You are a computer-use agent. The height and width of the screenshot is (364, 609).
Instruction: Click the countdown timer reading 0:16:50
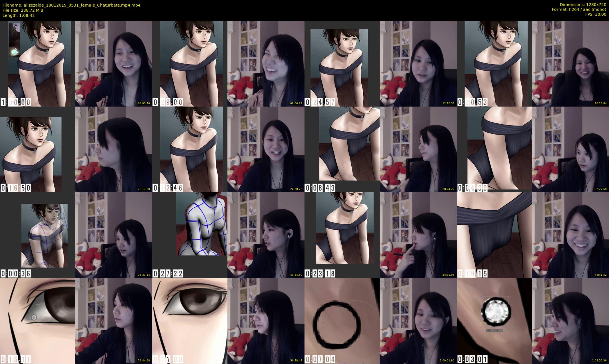15,188
